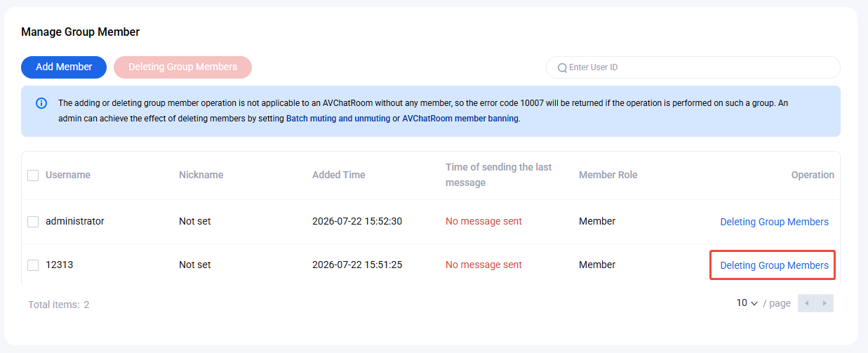Click the info icon in blue notice
Image resolution: width=868 pixels, height=353 pixels.
tap(41, 104)
